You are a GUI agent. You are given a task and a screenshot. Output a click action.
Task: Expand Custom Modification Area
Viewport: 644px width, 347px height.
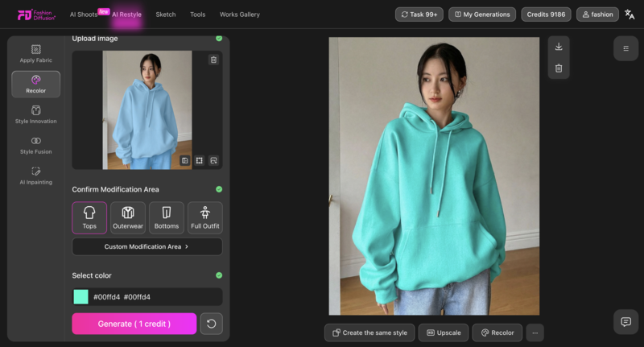[147, 246]
